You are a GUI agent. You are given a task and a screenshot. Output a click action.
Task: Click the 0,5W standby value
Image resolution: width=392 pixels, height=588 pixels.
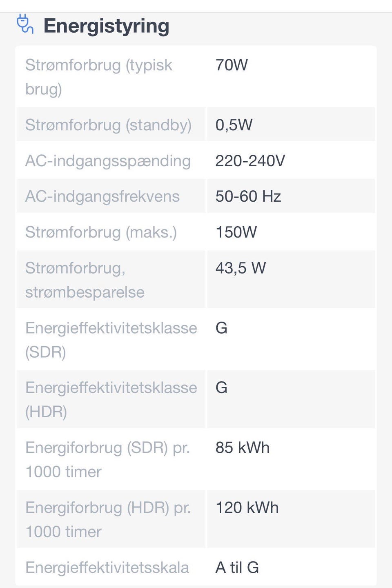pyautogui.click(x=234, y=125)
